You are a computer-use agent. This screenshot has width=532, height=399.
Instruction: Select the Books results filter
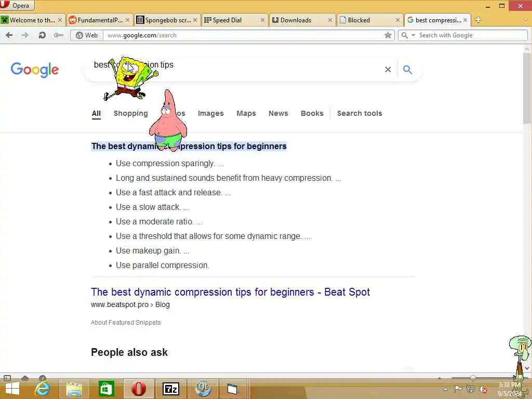(312, 113)
